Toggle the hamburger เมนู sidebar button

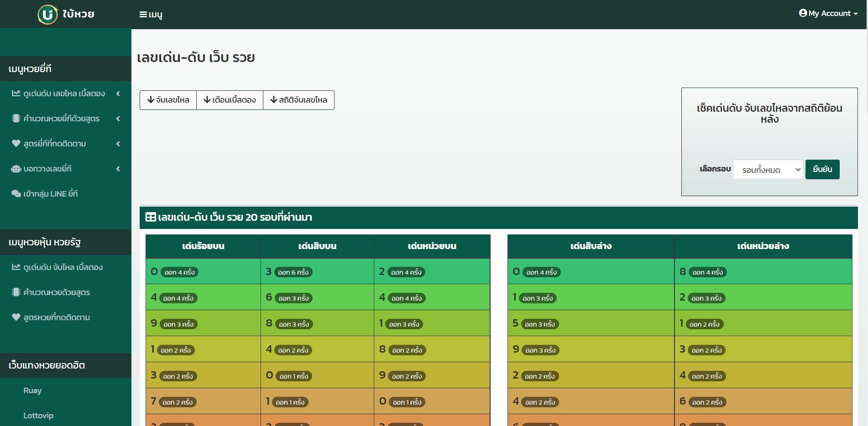[151, 15]
